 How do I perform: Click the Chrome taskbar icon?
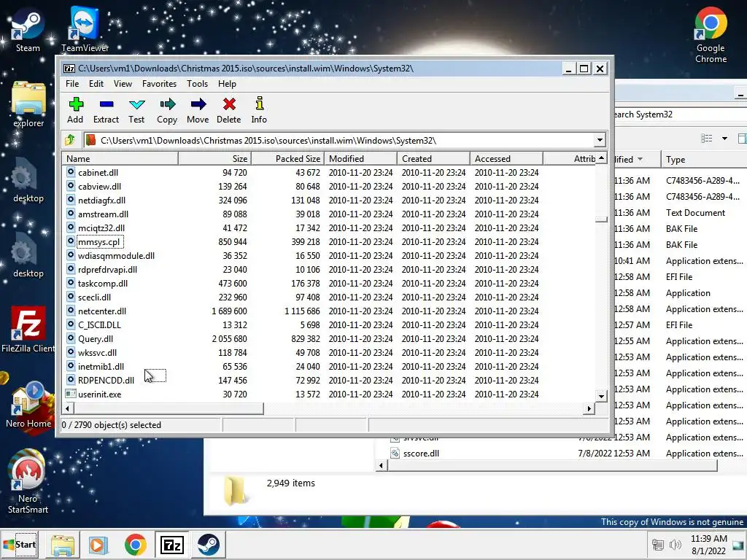[x=135, y=545]
